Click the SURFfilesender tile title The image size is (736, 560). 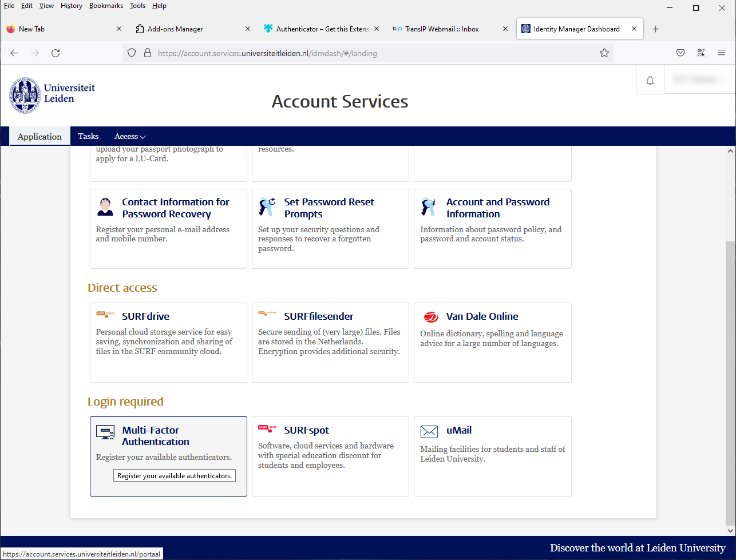319,316
